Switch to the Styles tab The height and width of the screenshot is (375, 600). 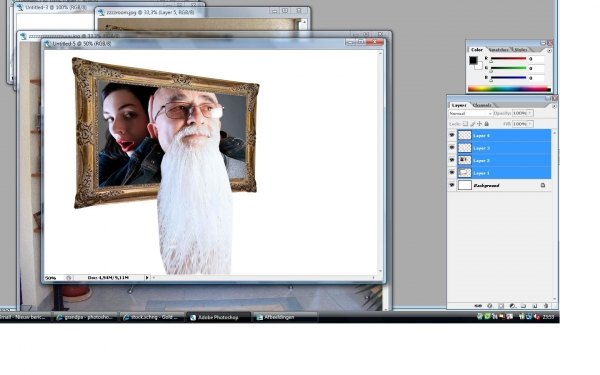coord(521,50)
